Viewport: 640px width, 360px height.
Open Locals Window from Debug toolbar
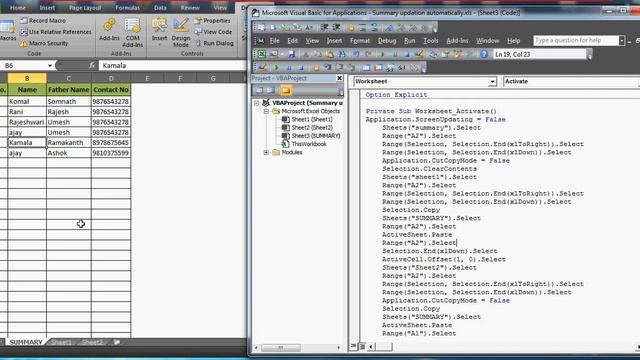pos(366,67)
